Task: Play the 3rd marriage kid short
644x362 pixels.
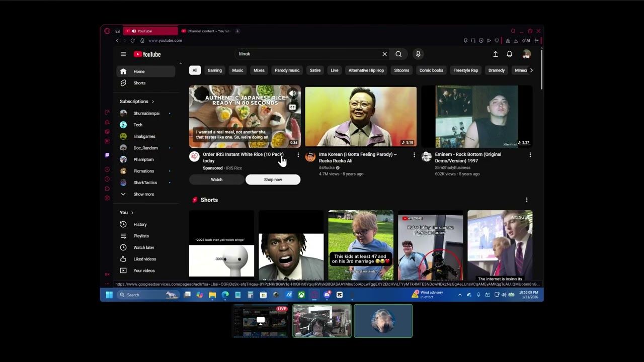Action: pyautogui.click(x=361, y=245)
